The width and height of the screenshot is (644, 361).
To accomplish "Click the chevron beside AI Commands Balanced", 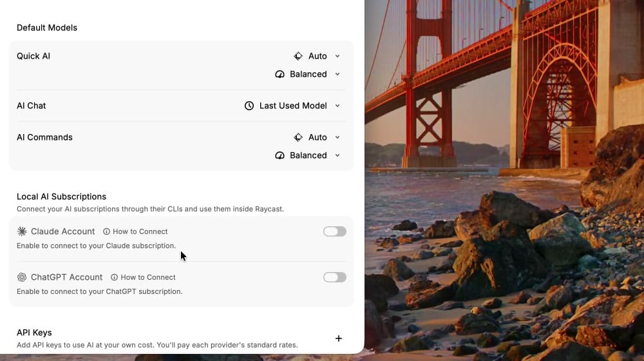I will click(337, 155).
